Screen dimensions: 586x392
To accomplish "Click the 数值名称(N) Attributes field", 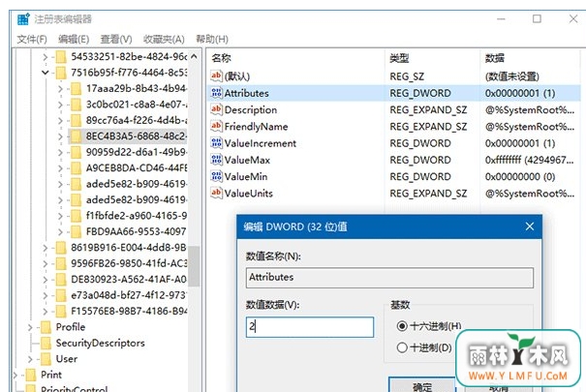I will tap(389, 278).
